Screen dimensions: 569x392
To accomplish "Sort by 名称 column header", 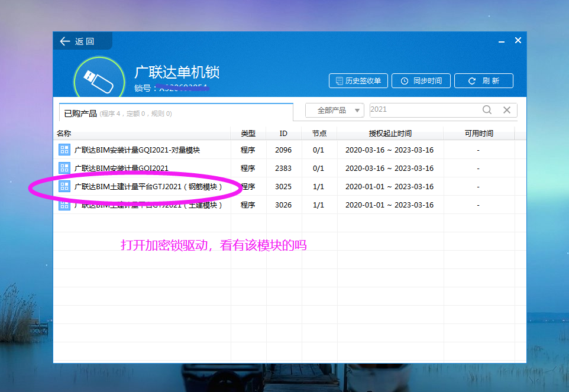I will [142, 134].
